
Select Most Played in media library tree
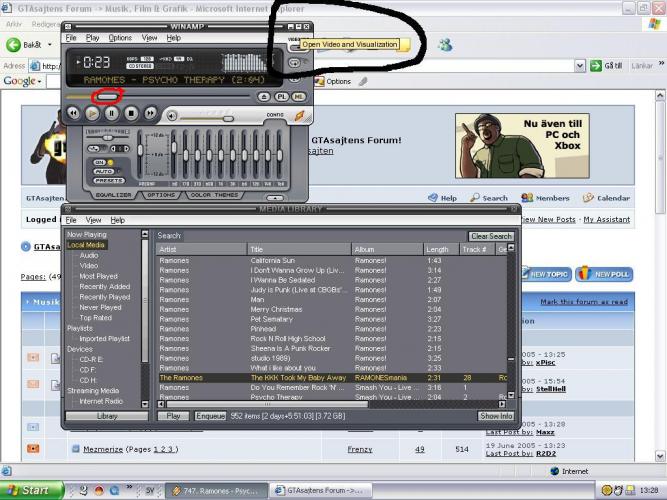[99, 276]
